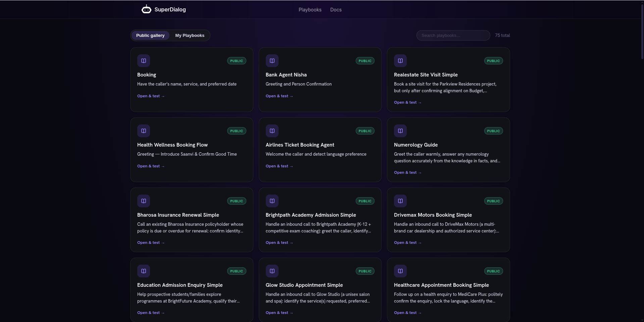Click the book icon on Glow Studio Appointment card
Image resolution: width=644 pixels, height=322 pixels.
(x=272, y=271)
